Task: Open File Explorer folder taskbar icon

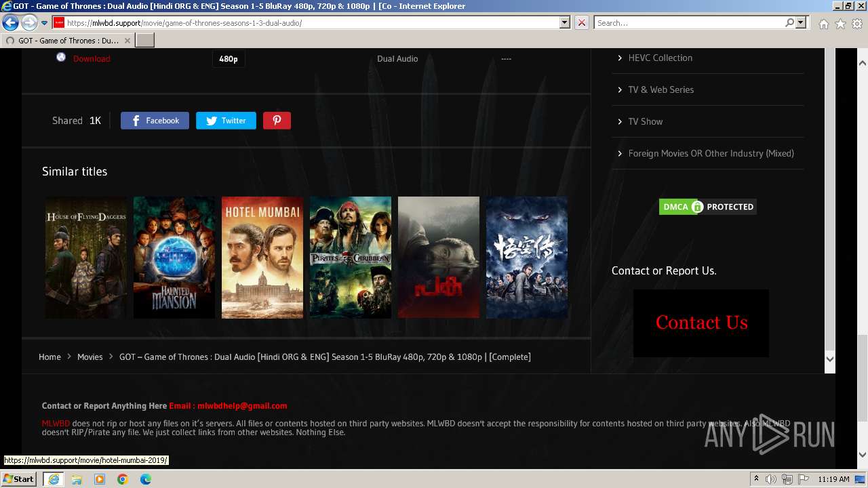Action: [77, 479]
